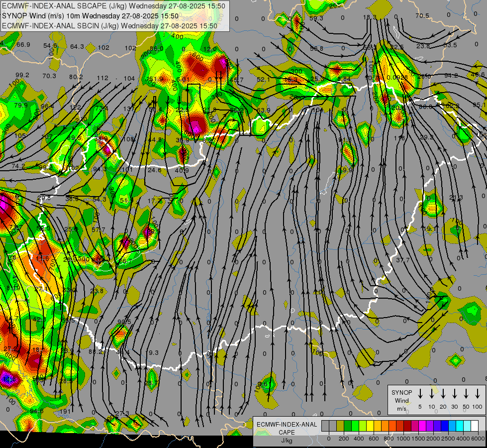Click the station value 9.3

click(x=154, y=352)
